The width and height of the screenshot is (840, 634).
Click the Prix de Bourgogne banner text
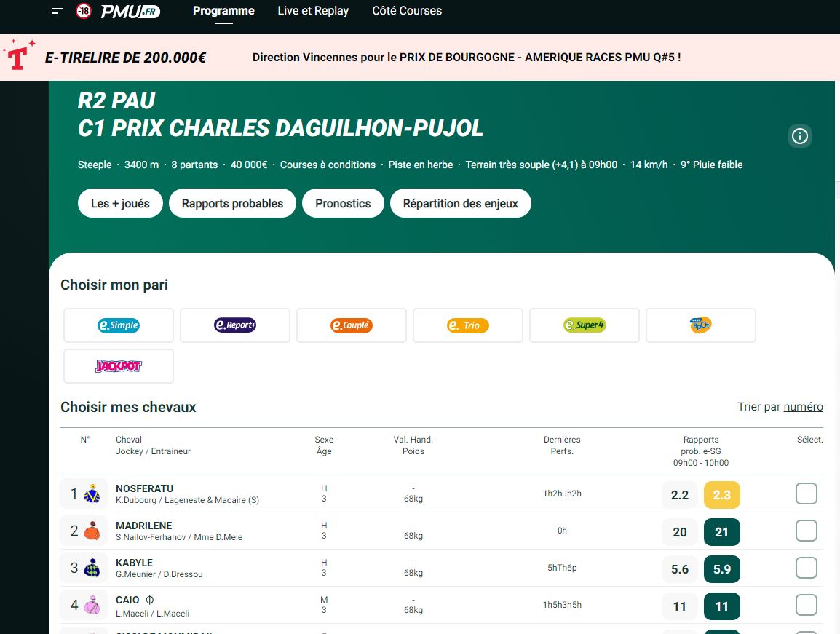pos(467,58)
